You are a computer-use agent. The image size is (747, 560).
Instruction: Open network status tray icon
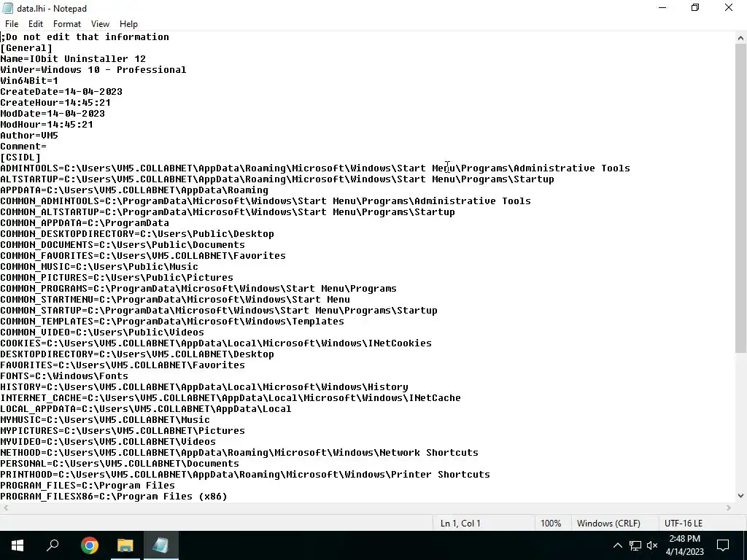tap(635, 545)
